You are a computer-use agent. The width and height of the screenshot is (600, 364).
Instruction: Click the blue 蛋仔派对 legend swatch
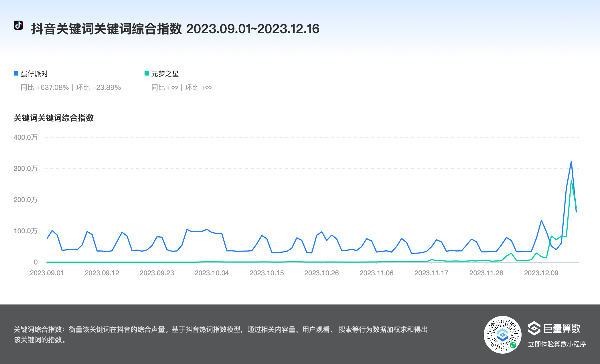pyautogui.click(x=16, y=74)
